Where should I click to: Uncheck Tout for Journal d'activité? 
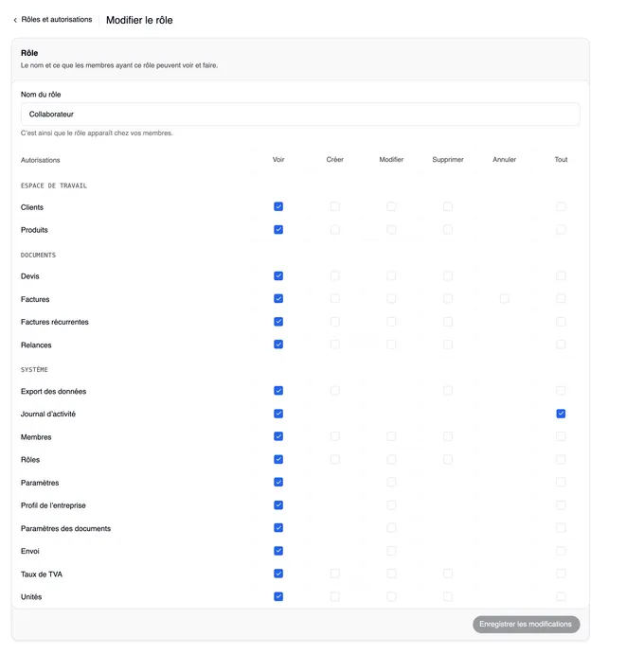point(561,414)
